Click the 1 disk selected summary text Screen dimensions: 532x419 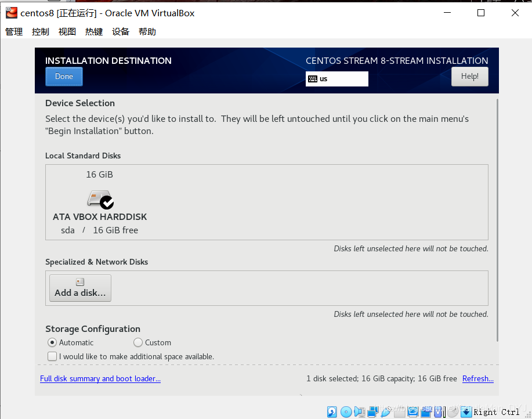tap(382, 378)
